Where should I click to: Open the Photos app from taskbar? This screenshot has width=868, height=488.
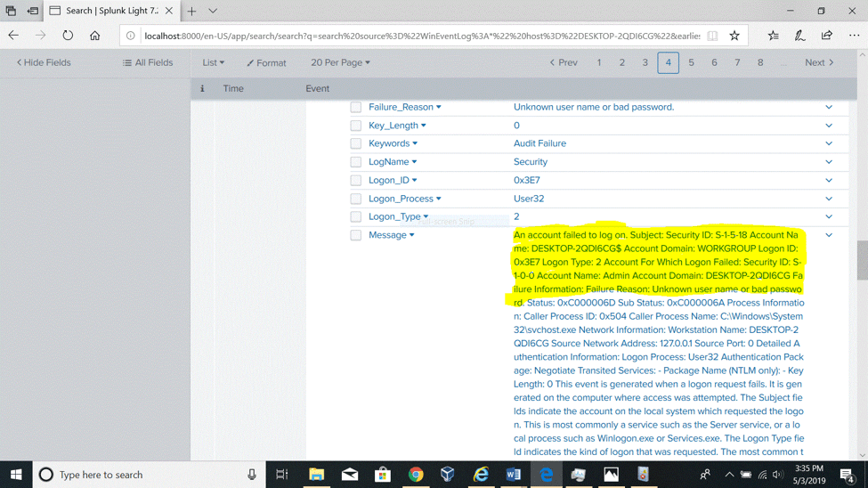pos(611,475)
